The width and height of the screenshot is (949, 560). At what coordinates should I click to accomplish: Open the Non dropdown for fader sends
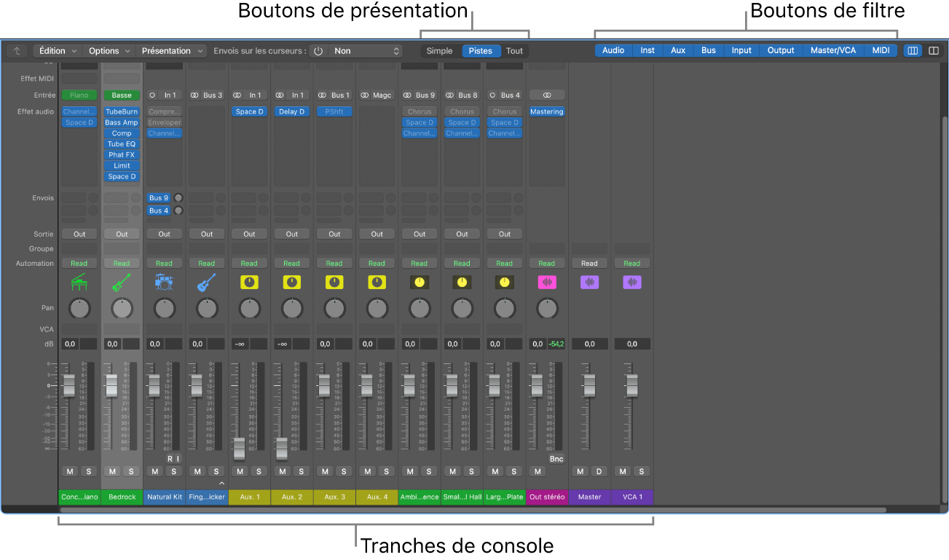tap(366, 50)
